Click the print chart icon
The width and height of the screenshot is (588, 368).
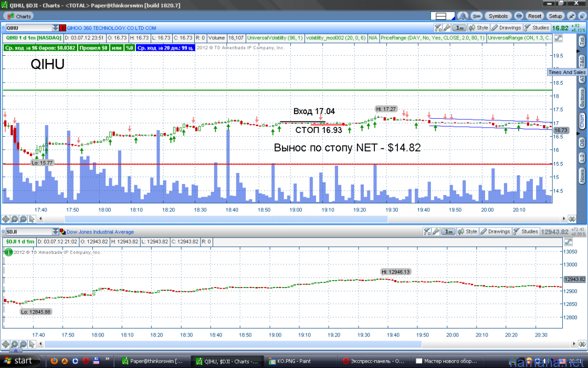[x=519, y=16]
